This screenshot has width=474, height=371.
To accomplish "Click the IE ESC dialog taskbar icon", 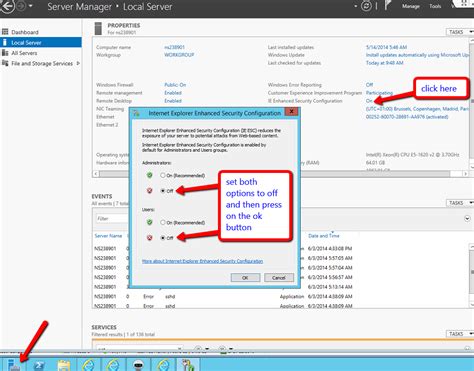I will click(188, 365).
